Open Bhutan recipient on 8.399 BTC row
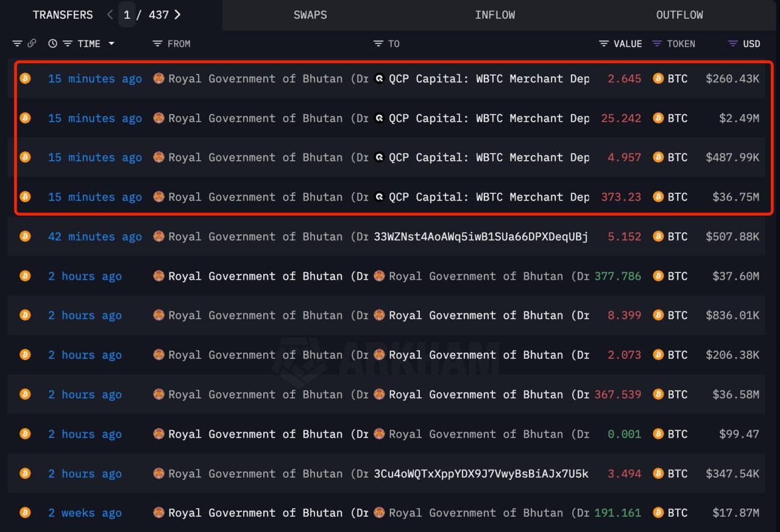This screenshot has height=532, width=780. [x=489, y=315]
